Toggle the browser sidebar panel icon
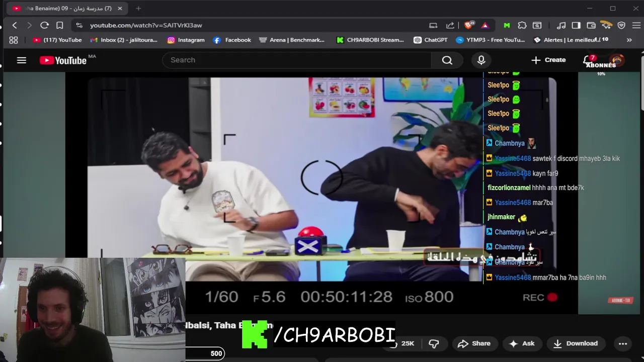 pos(576,25)
